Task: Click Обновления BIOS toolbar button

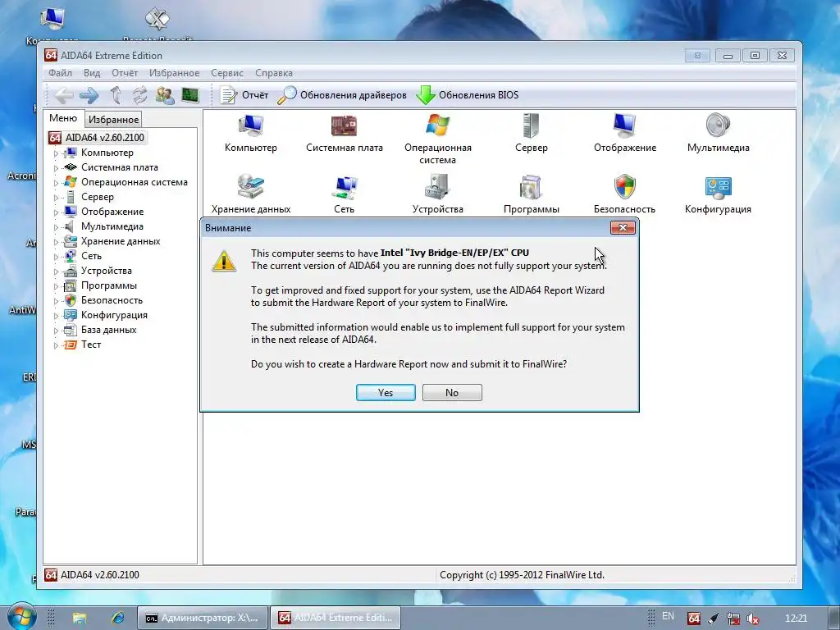Action: click(467, 95)
